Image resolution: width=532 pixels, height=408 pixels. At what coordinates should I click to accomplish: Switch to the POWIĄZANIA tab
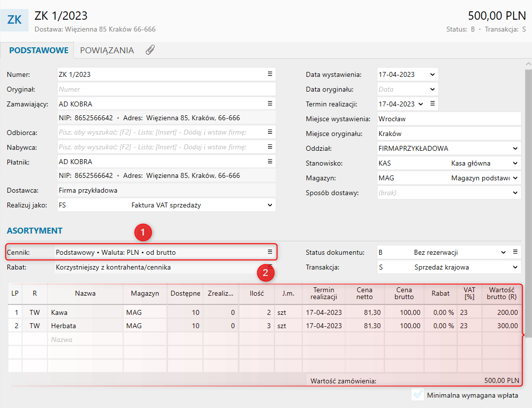[107, 50]
